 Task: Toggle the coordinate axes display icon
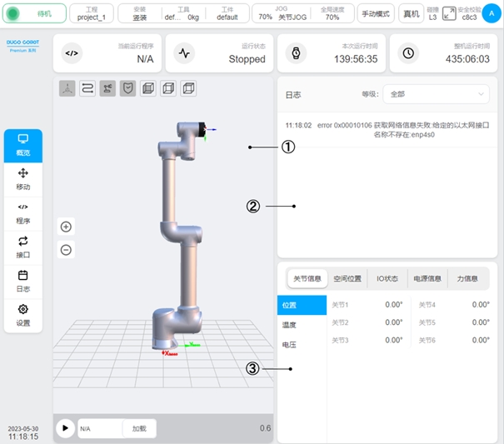click(67, 88)
